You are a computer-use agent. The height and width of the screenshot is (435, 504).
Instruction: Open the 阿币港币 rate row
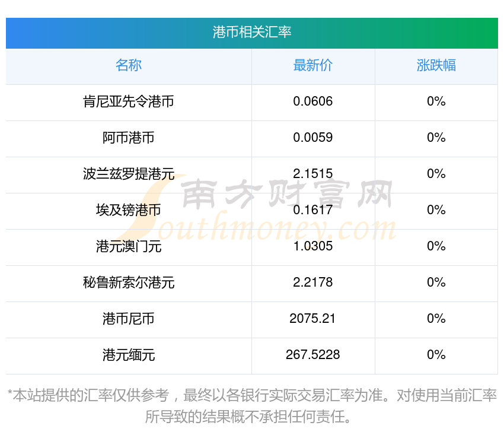[251, 138]
